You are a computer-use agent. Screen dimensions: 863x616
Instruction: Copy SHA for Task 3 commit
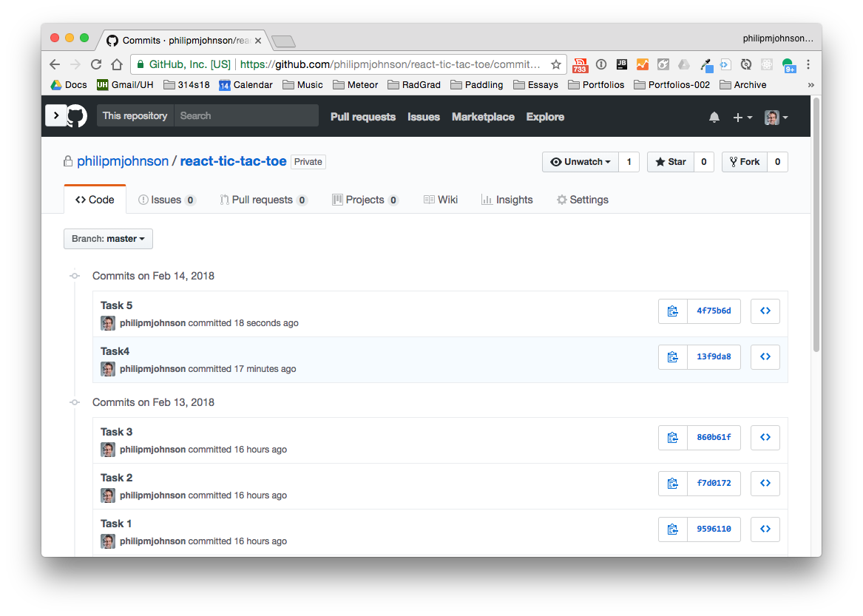click(672, 438)
